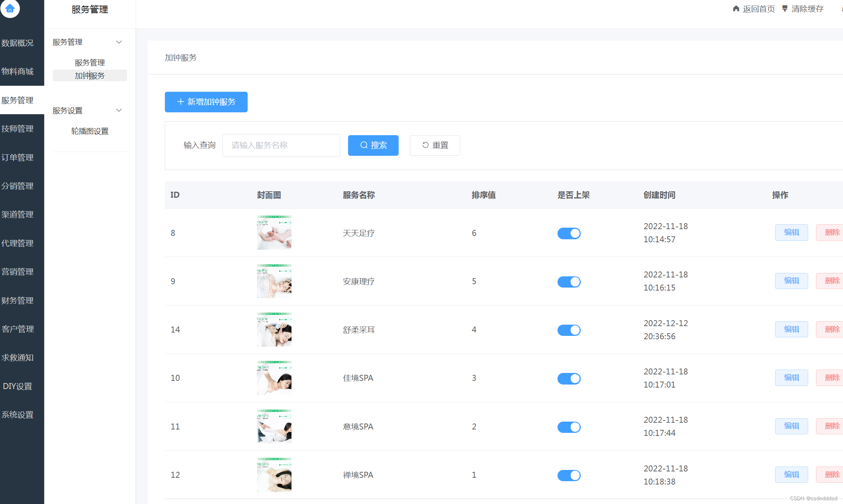Toggle the 是否上架 switch for 舒柔采耳
843x504 pixels.
click(569, 330)
